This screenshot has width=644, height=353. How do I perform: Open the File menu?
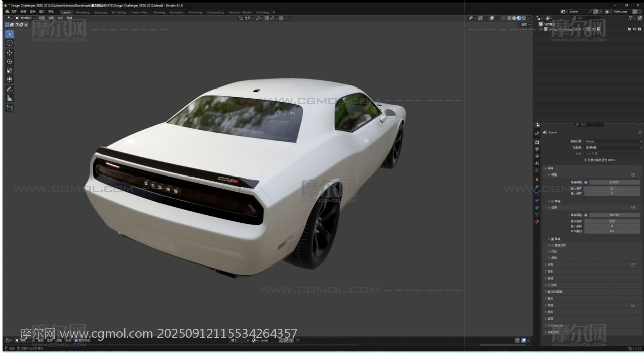point(14,11)
